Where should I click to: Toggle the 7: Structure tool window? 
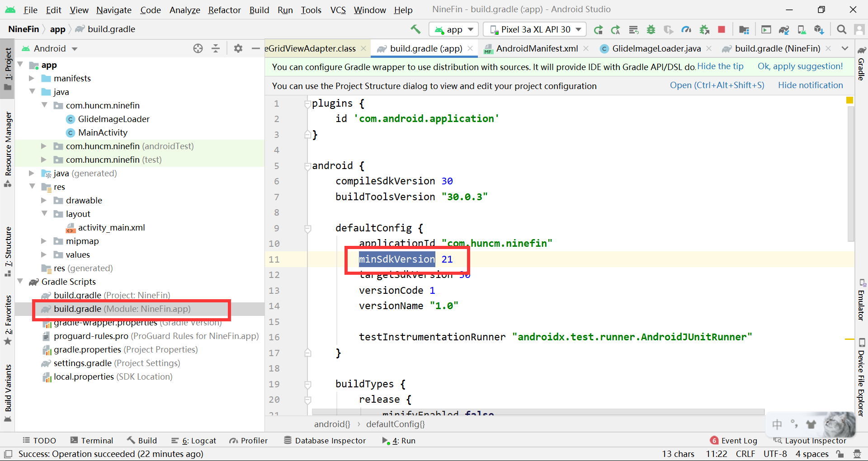point(8,252)
